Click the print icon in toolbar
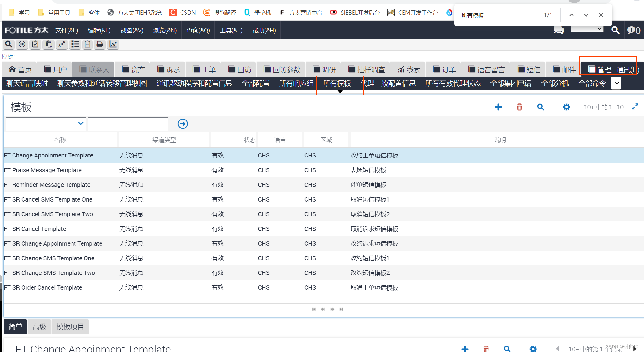 click(100, 45)
